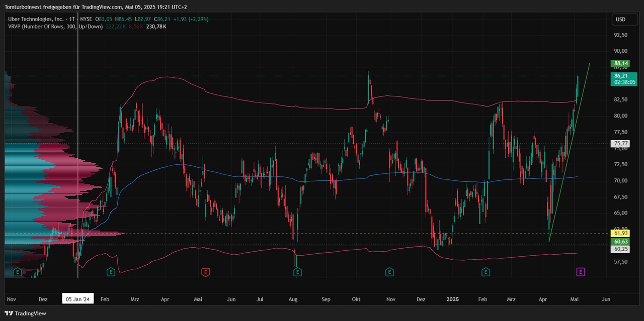This screenshot has height=321, width=644.
Task: Click the Jun label right of 2025 Mai
Action: click(x=606, y=299)
